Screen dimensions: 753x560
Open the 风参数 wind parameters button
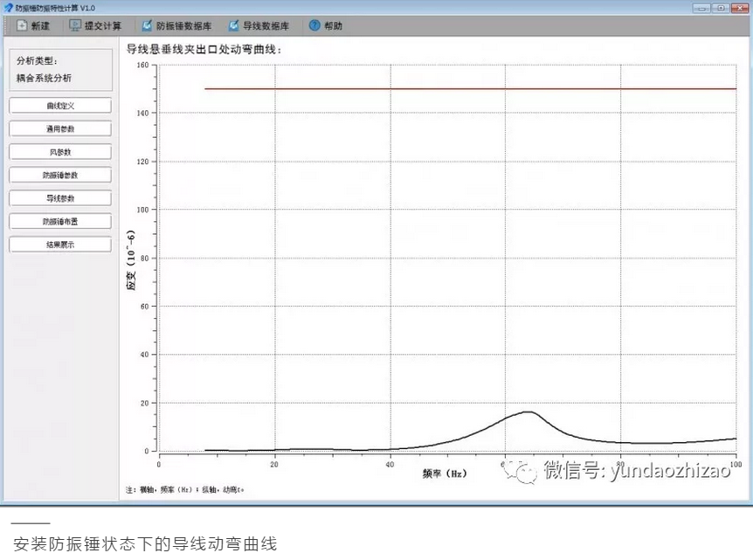60,152
